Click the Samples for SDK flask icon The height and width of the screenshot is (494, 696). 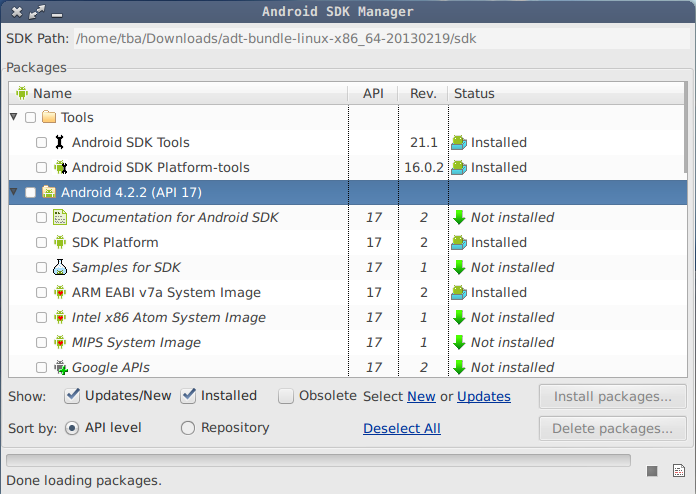pos(60,267)
